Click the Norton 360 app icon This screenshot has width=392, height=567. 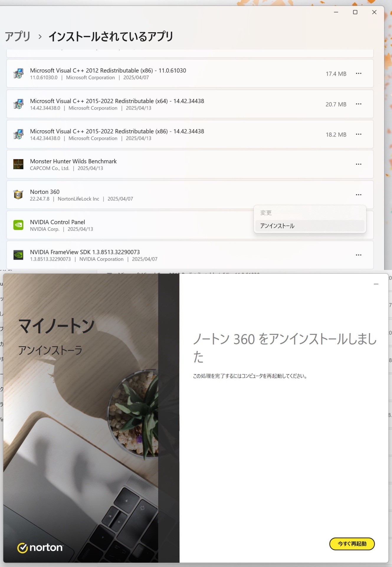[18, 195]
